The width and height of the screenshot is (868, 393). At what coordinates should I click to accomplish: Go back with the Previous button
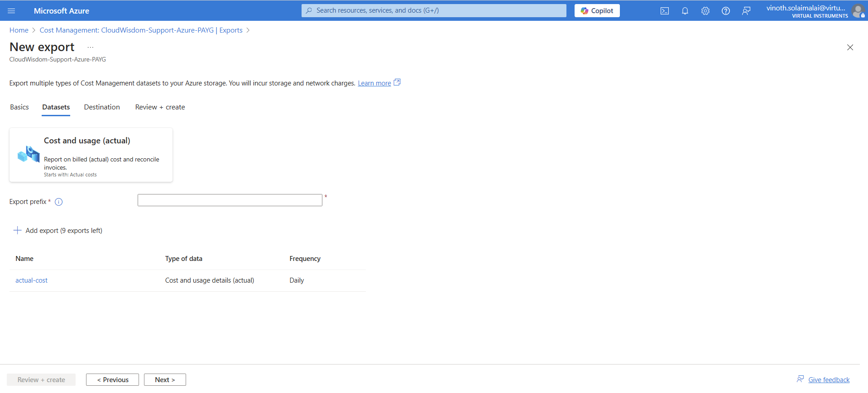click(112, 380)
